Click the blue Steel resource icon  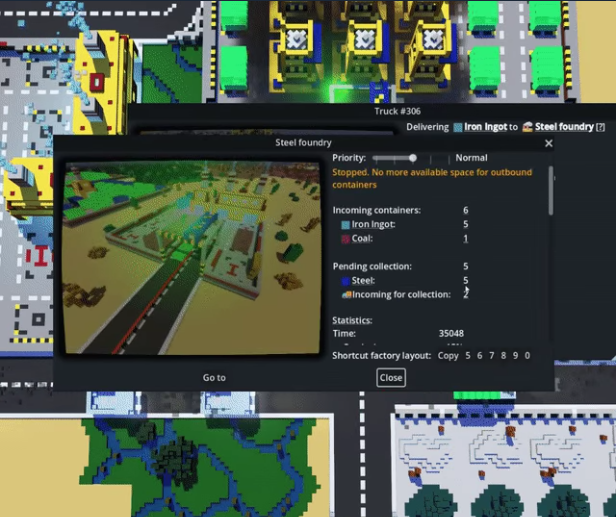[x=346, y=281]
